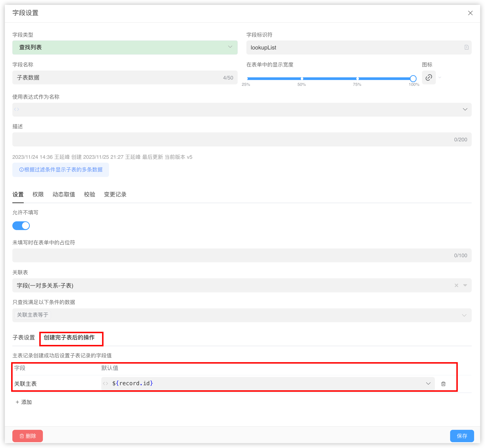Select the 子表设置 tab
The image size is (485, 448).
(x=24, y=337)
